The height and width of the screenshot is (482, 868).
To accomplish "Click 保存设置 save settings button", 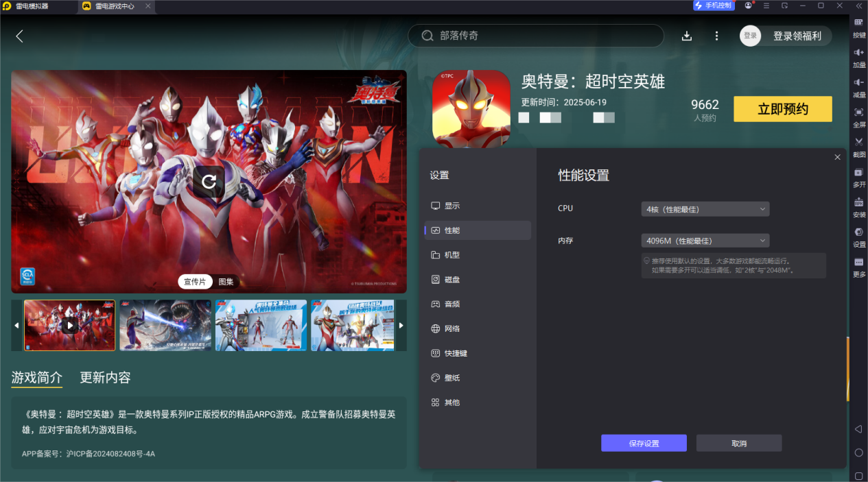I will pyautogui.click(x=644, y=444).
